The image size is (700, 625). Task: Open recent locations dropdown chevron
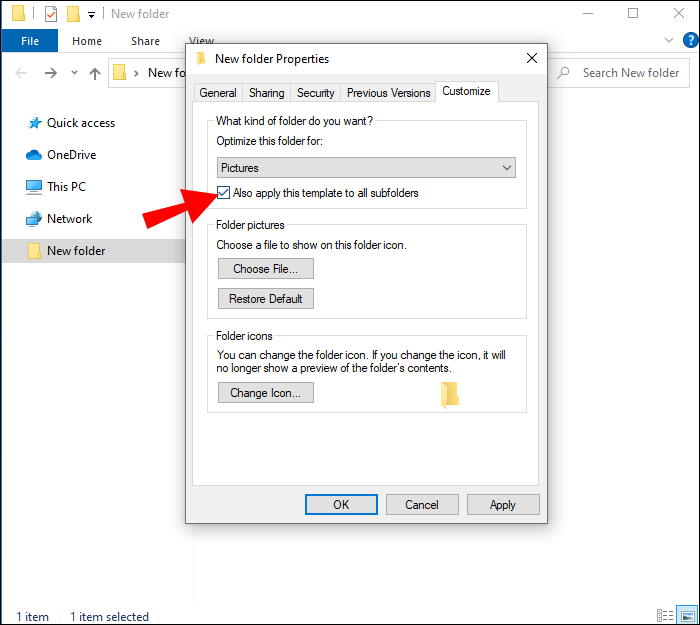point(74,72)
